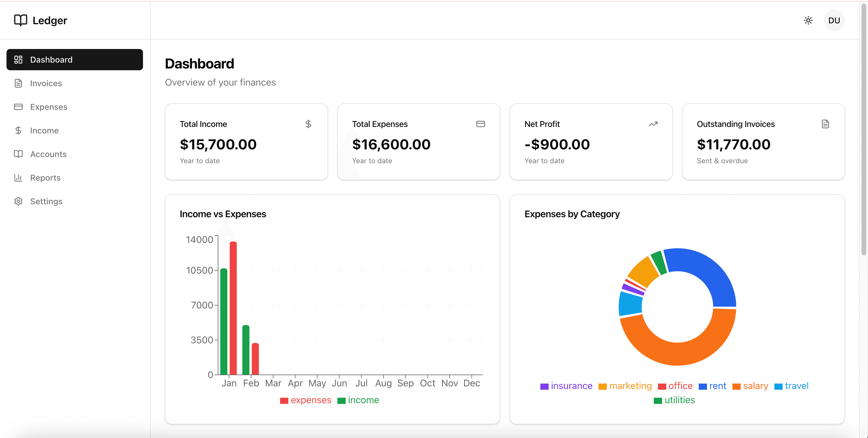
Task: Click the trending arrow icon on Net Profit card
Action: pyautogui.click(x=653, y=124)
